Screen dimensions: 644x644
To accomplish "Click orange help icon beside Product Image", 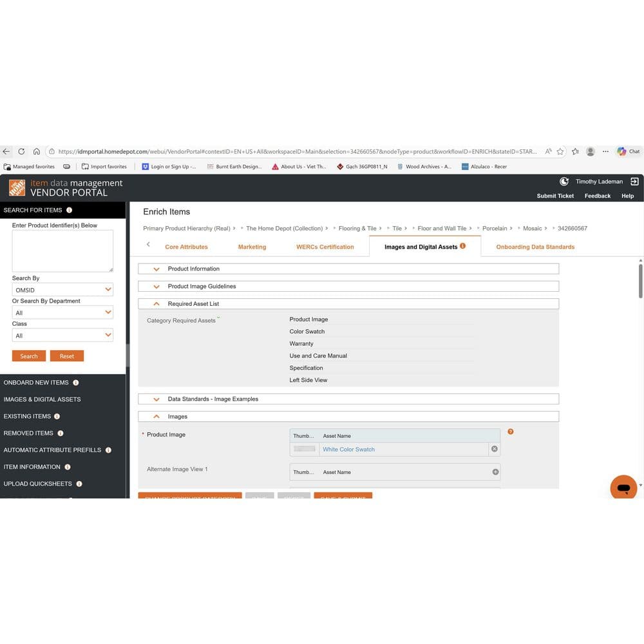I will point(511,431).
